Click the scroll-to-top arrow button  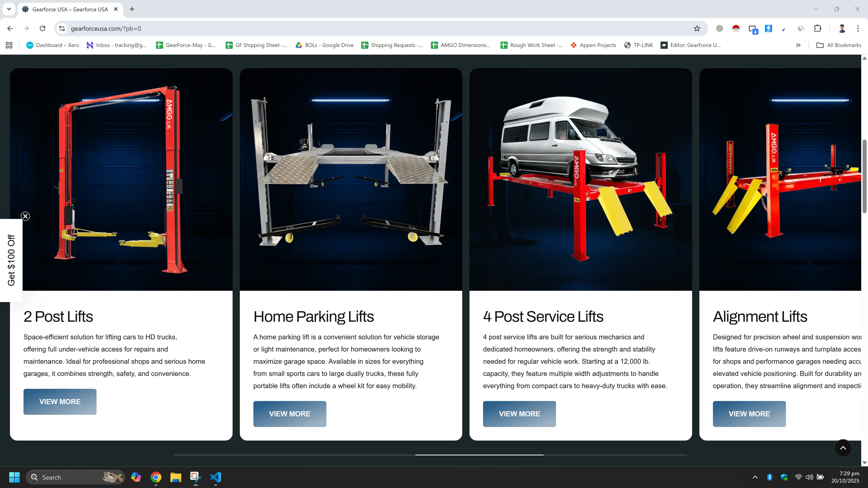coord(843,448)
